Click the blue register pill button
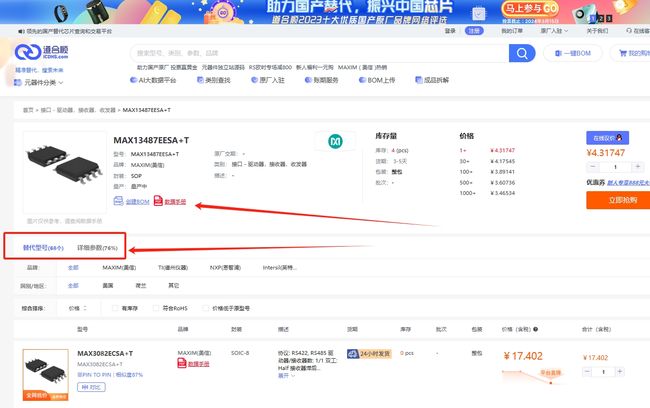650x408 pixels. click(474, 31)
